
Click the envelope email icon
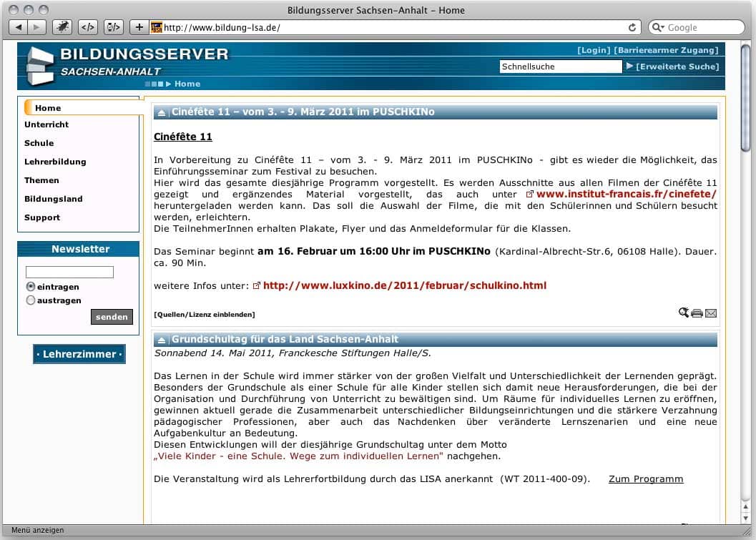[x=711, y=313]
